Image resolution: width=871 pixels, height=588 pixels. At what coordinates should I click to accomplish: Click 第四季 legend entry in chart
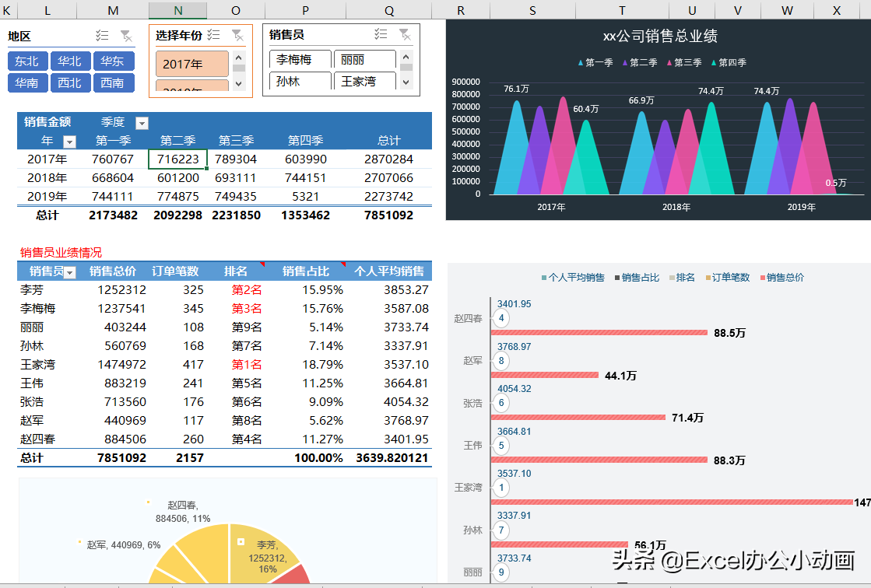[729, 63]
